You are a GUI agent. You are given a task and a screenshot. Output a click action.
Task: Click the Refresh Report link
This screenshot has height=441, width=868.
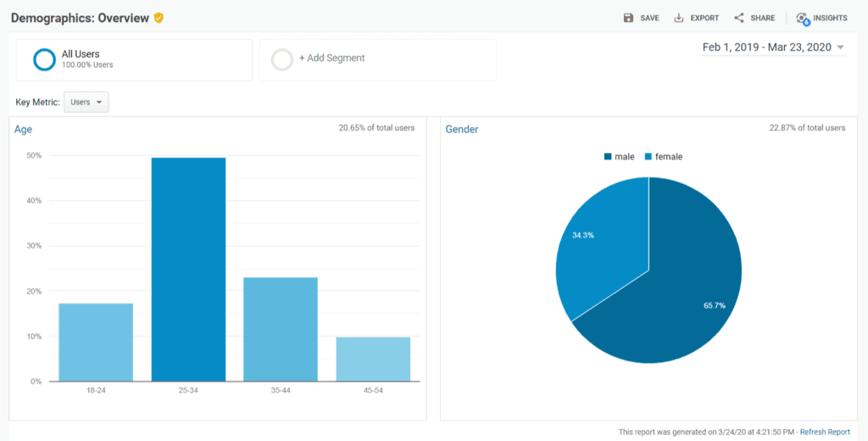(x=825, y=432)
